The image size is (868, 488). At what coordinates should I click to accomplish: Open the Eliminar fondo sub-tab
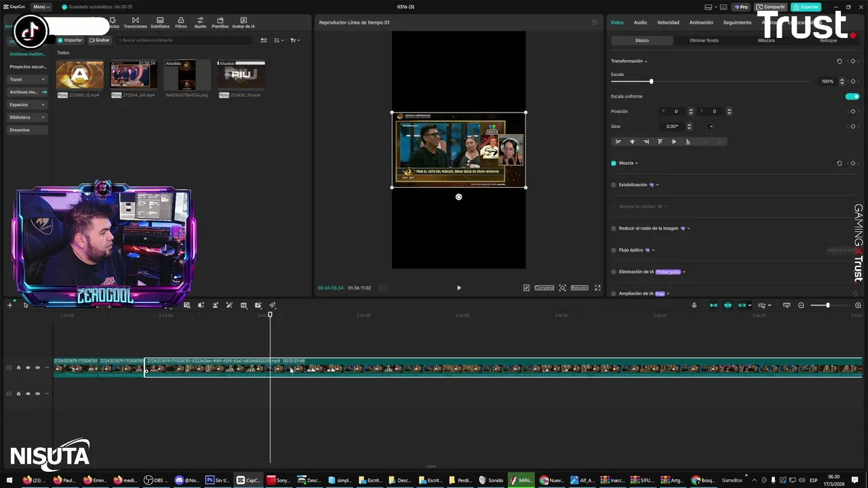pyautogui.click(x=704, y=40)
